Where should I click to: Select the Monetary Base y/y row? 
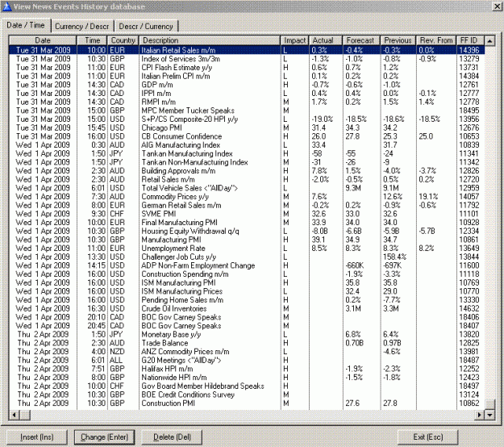(247, 335)
